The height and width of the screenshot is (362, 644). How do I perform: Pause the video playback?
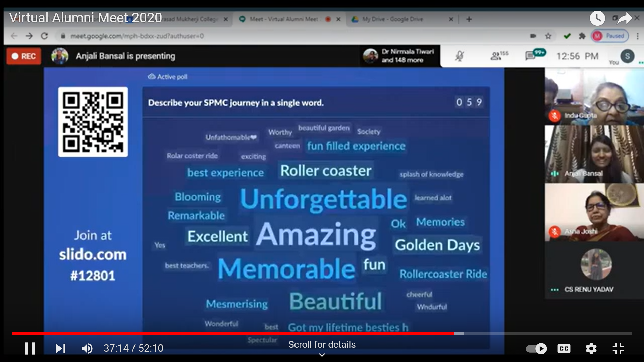[30, 348]
